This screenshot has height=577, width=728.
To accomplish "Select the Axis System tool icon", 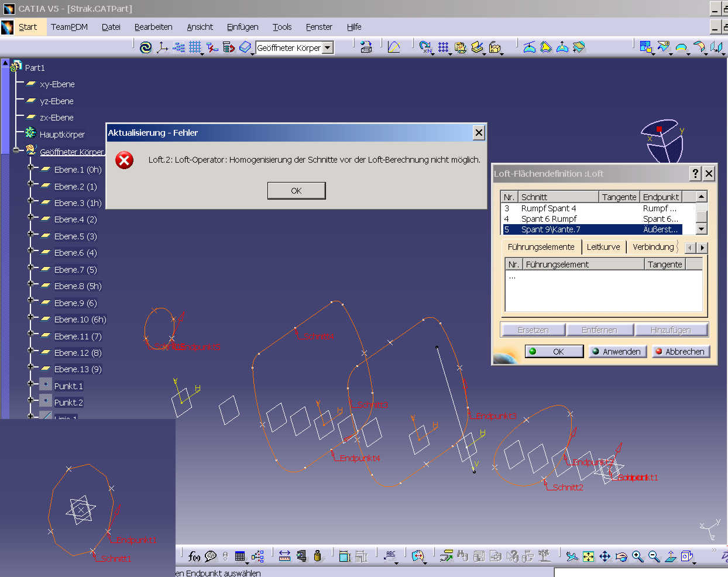I will (162, 47).
